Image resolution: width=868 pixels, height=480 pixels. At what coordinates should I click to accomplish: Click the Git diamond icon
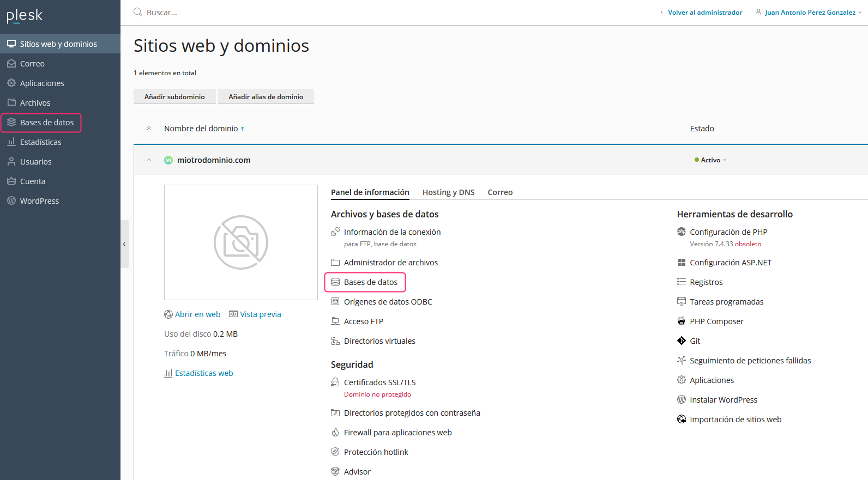(681, 341)
